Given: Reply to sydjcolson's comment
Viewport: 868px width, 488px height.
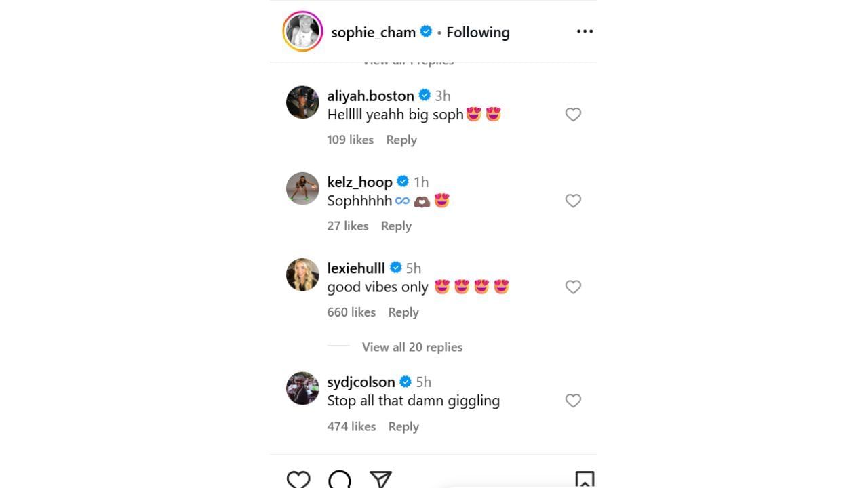Looking at the screenshot, I should pyautogui.click(x=403, y=426).
